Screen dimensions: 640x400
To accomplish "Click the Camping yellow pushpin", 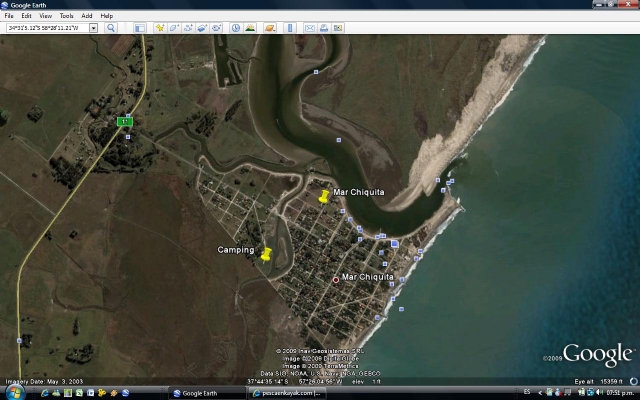I will pyautogui.click(x=266, y=254).
